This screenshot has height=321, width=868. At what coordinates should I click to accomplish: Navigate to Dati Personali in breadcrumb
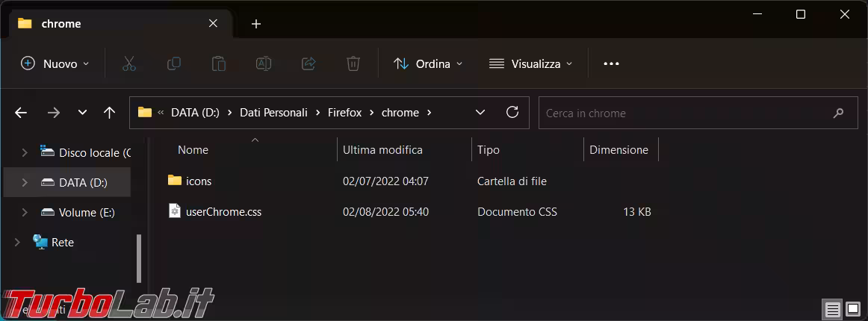point(273,113)
